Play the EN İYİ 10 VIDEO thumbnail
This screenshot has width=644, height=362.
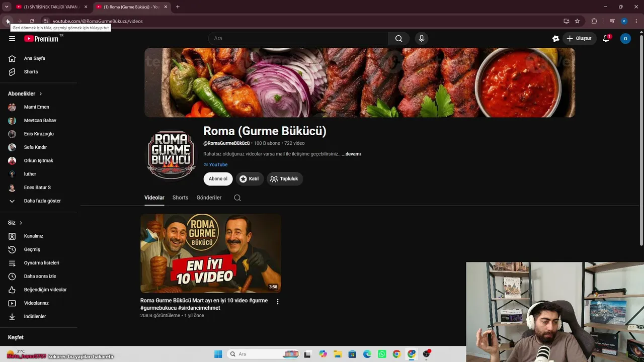click(x=211, y=253)
